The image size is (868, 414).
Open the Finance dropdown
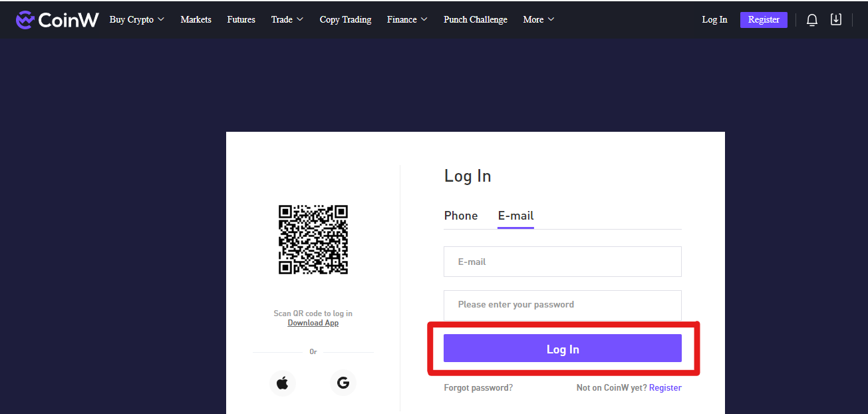408,19
